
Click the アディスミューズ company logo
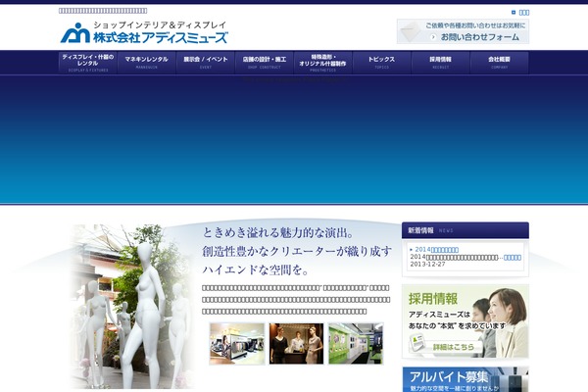point(144,32)
